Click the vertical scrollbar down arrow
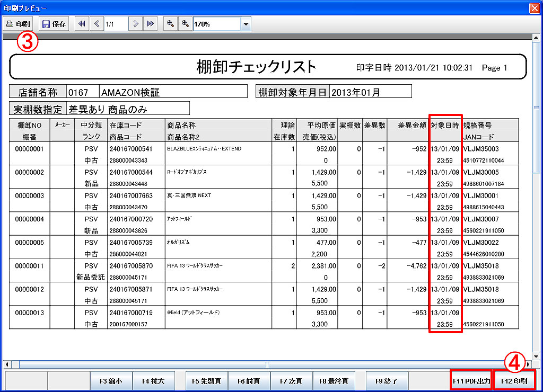The height and width of the screenshot is (392, 543). [536, 355]
